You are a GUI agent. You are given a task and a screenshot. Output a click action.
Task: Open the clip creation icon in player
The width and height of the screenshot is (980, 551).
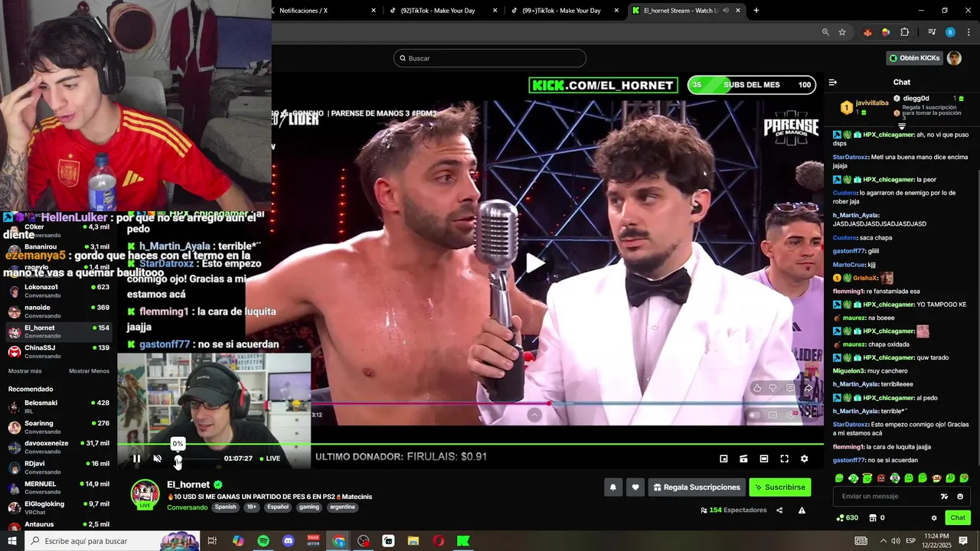click(743, 458)
